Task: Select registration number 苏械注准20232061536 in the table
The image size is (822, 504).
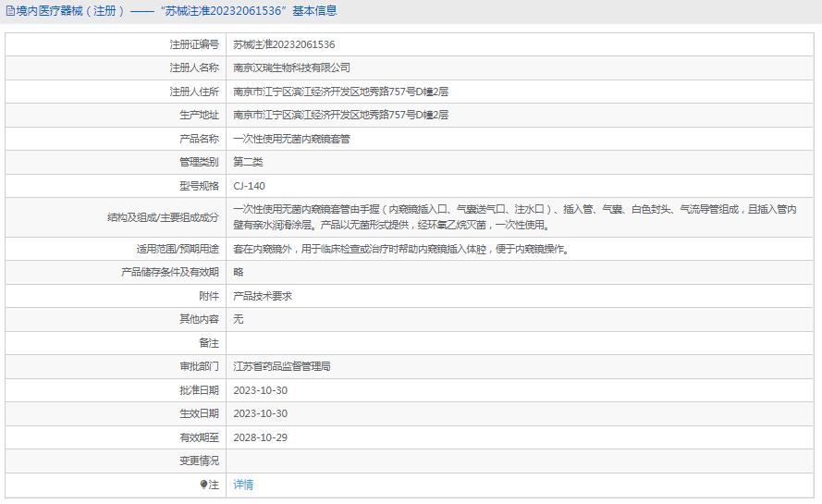Action: [x=284, y=44]
